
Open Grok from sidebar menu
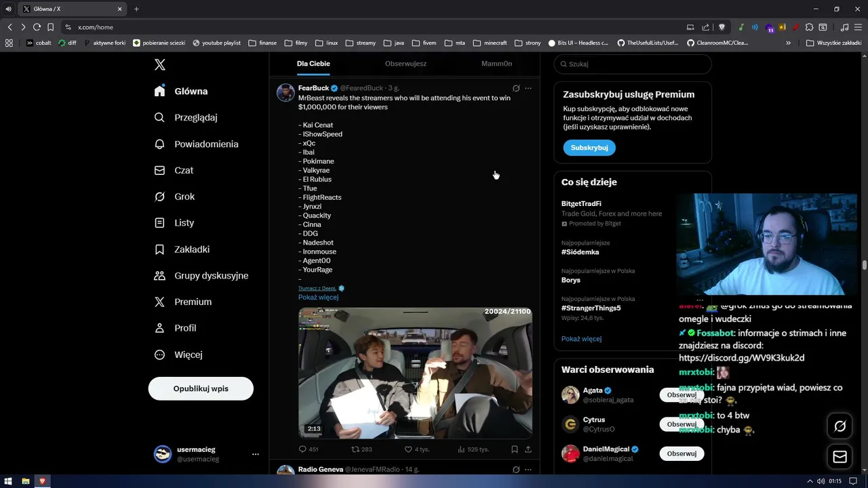click(x=174, y=197)
